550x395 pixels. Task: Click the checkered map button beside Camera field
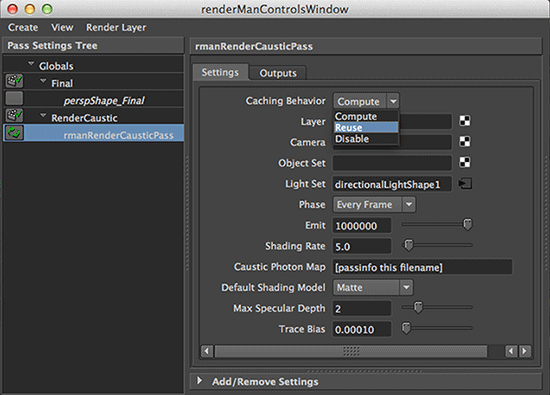(x=465, y=142)
